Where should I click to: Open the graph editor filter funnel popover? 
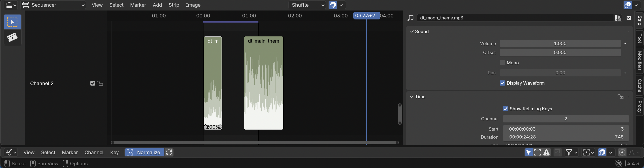(x=571, y=152)
